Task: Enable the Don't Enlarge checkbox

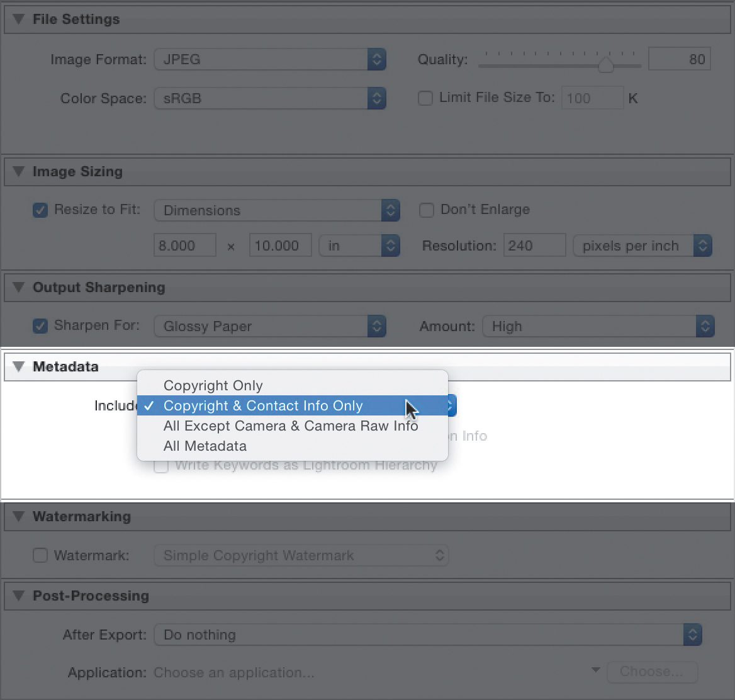Action: click(x=427, y=210)
